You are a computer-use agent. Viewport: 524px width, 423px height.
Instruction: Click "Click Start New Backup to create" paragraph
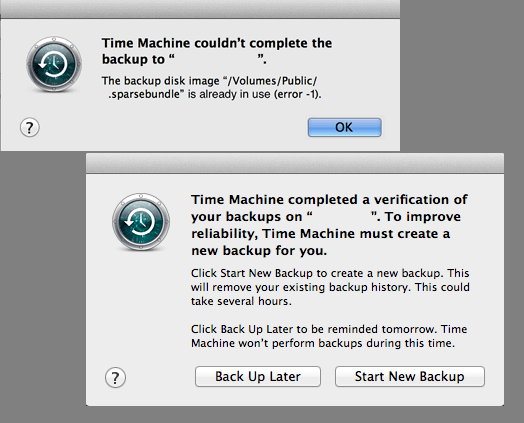pyautogui.click(x=330, y=287)
